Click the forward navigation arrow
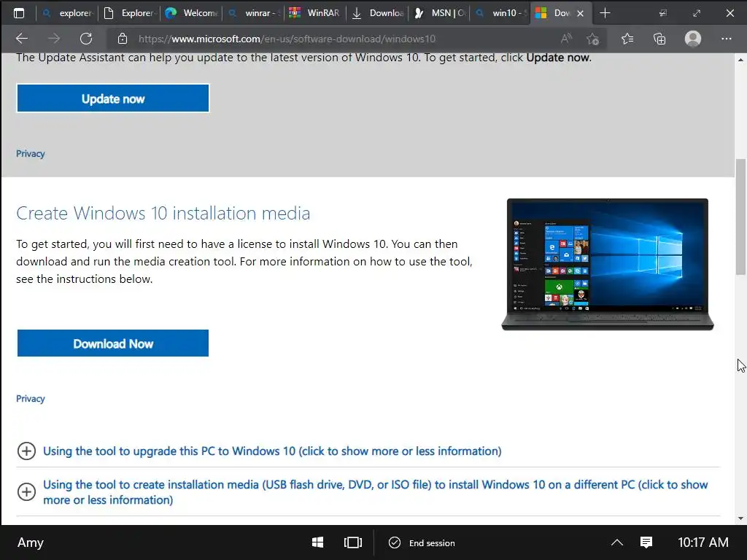 click(x=54, y=39)
